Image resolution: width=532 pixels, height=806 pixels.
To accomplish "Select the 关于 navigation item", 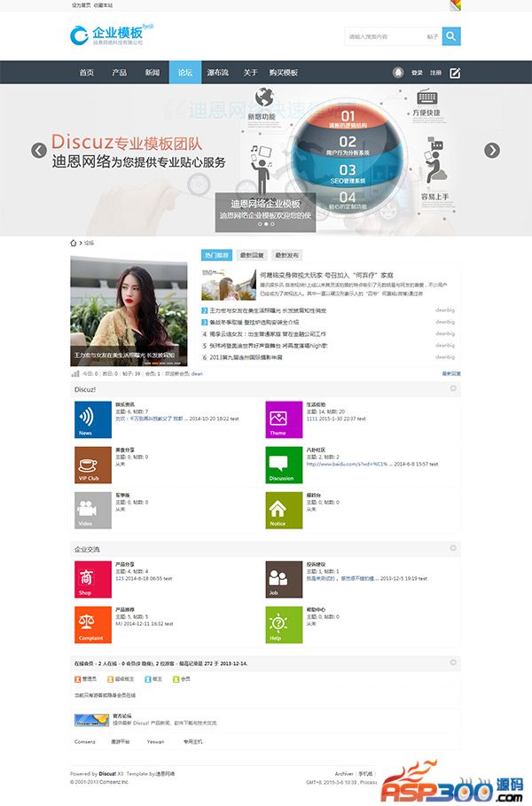I will click(x=250, y=73).
